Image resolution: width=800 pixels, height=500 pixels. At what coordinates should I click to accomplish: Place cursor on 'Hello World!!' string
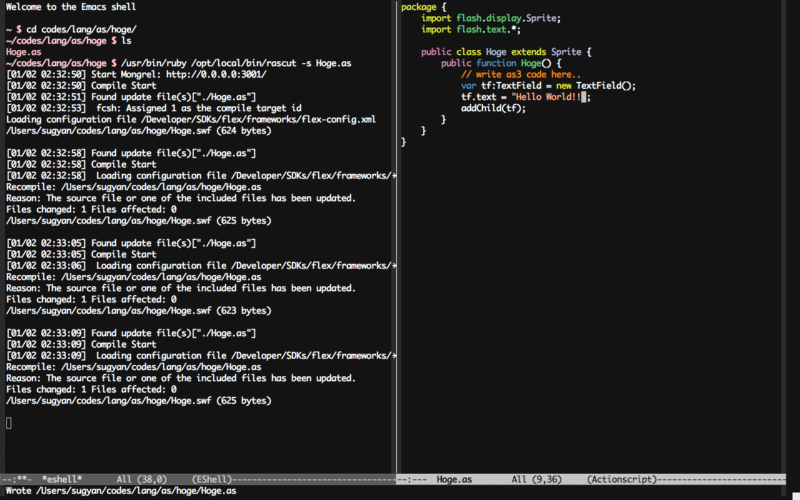546,97
